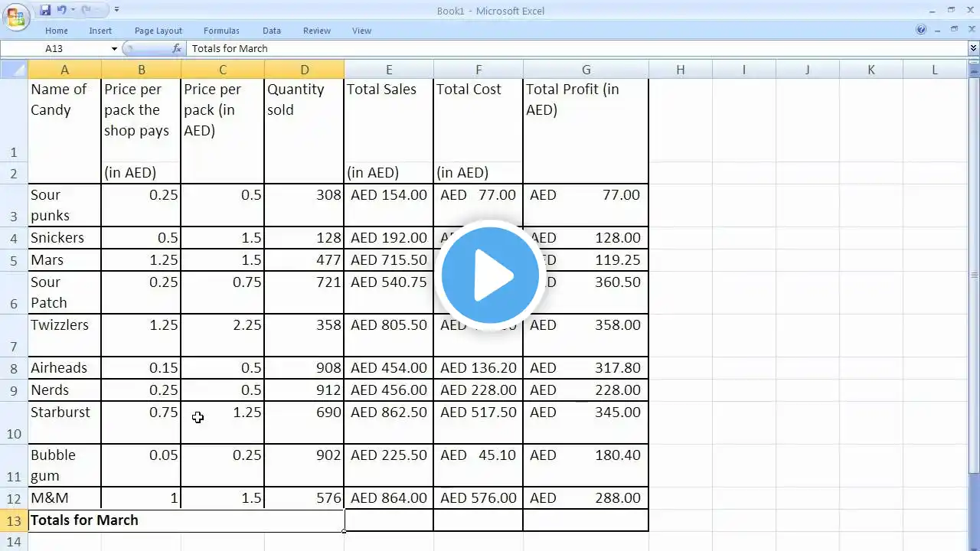
Task: Click the 360.50 total profit cell
Action: point(586,292)
